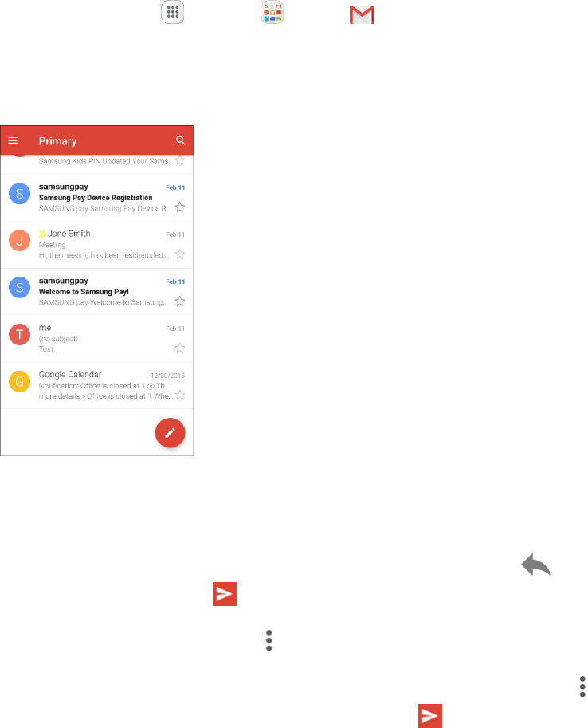Viewport: 588px width, 728px height.
Task: Open the Google folder icon
Action: [272, 12]
